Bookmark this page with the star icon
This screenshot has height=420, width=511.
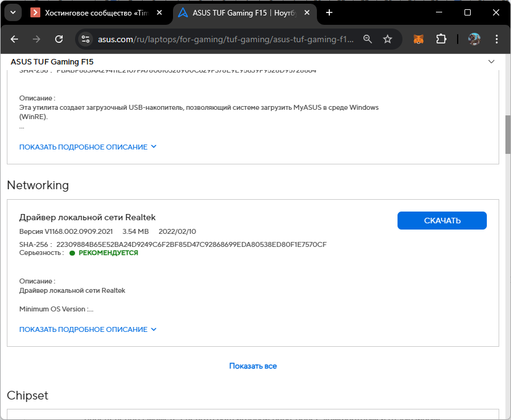[388, 39]
